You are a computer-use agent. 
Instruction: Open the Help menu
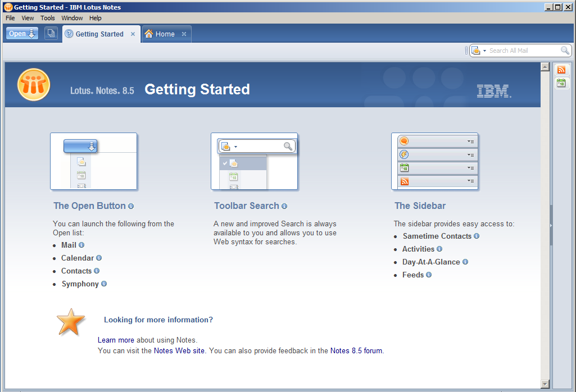[95, 18]
